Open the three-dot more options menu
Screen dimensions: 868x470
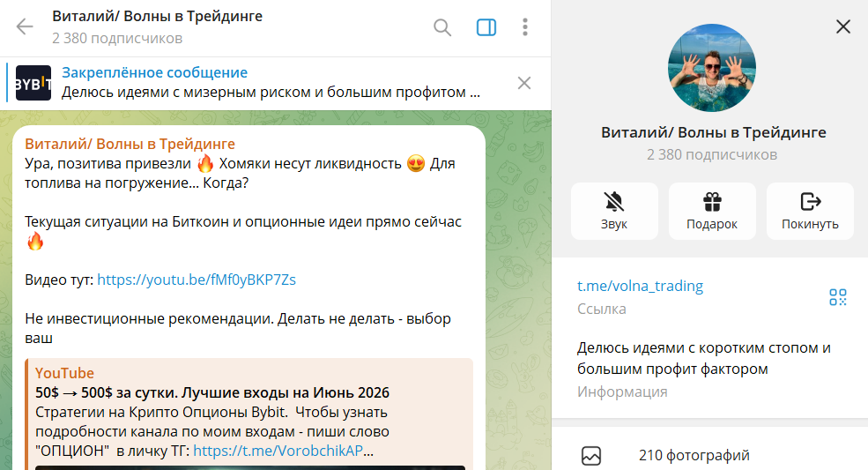tap(525, 27)
